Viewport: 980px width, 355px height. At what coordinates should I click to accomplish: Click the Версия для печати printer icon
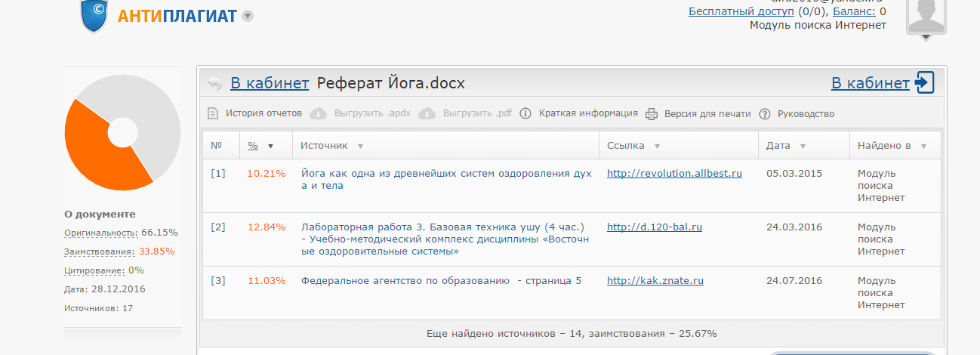[652, 114]
